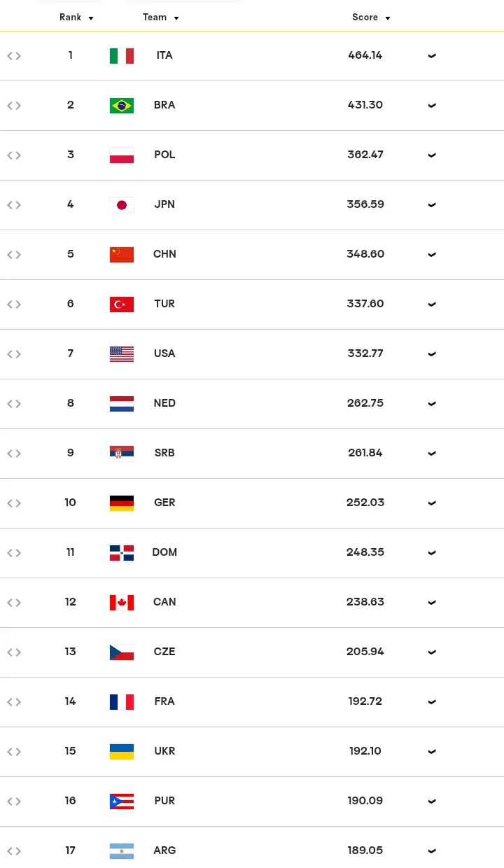Click the Brazil flag icon
The height and width of the screenshot is (868, 504).
[x=122, y=106]
